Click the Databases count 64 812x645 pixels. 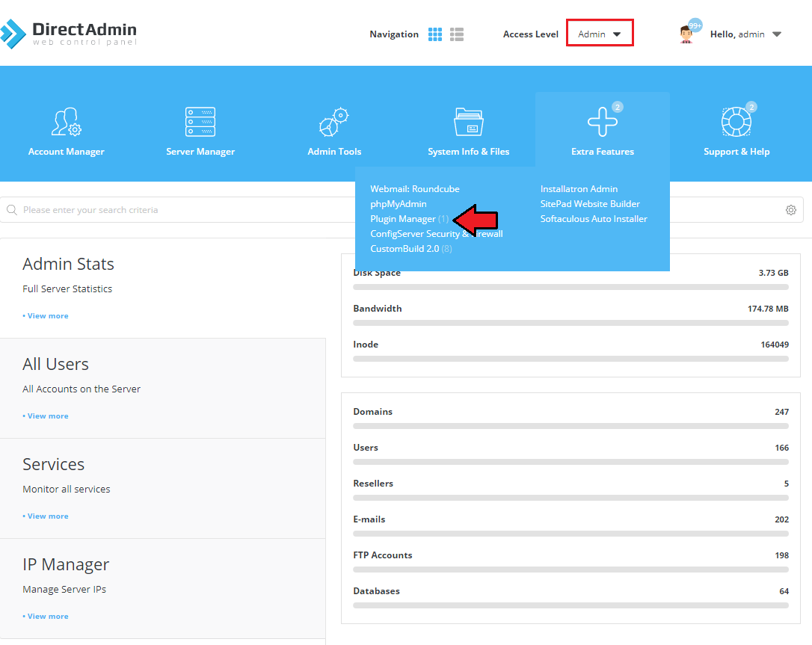coord(784,591)
